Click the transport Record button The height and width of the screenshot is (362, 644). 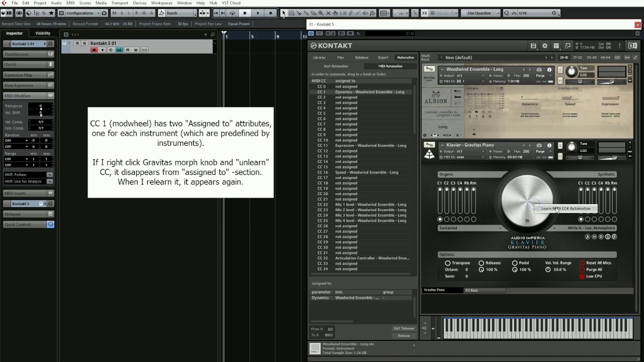click(x=270, y=13)
